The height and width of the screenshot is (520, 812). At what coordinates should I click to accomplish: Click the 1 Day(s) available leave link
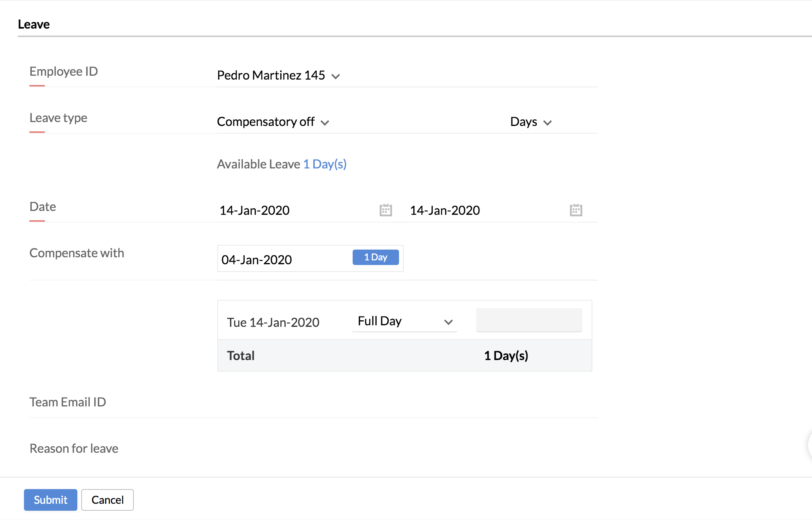coord(325,164)
